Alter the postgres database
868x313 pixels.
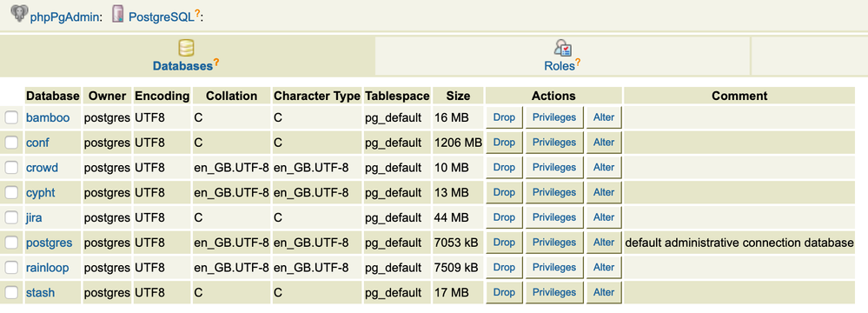pyautogui.click(x=603, y=243)
